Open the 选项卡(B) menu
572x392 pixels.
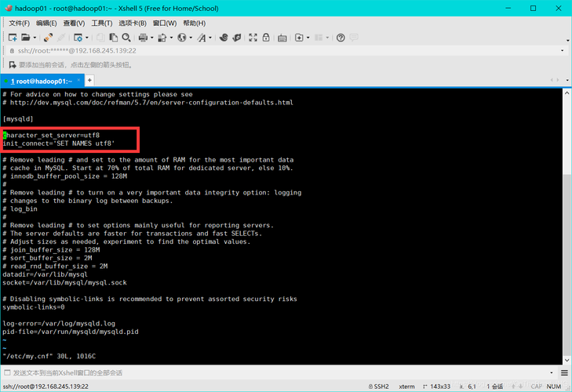click(133, 24)
